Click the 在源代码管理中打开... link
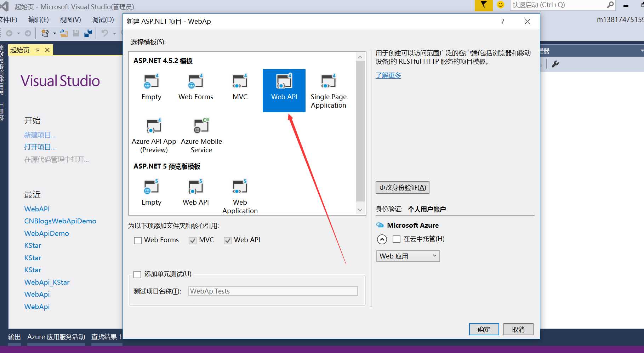644x353 pixels. click(x=57, y=159)
